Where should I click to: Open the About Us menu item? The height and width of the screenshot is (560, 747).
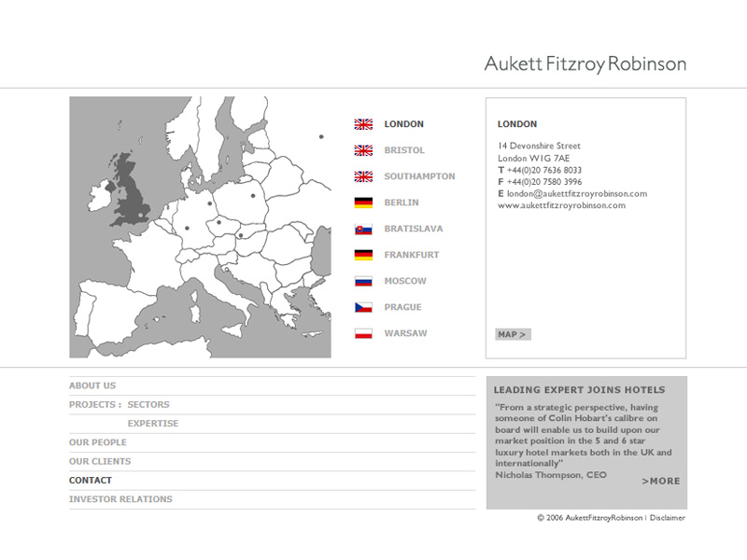92,385
